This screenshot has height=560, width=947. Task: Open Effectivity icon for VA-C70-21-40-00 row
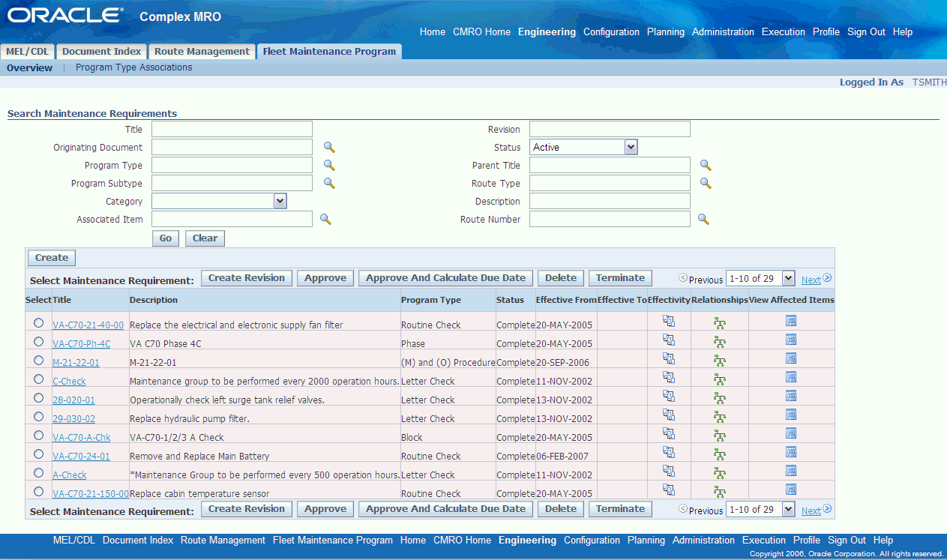click(669, 321)
